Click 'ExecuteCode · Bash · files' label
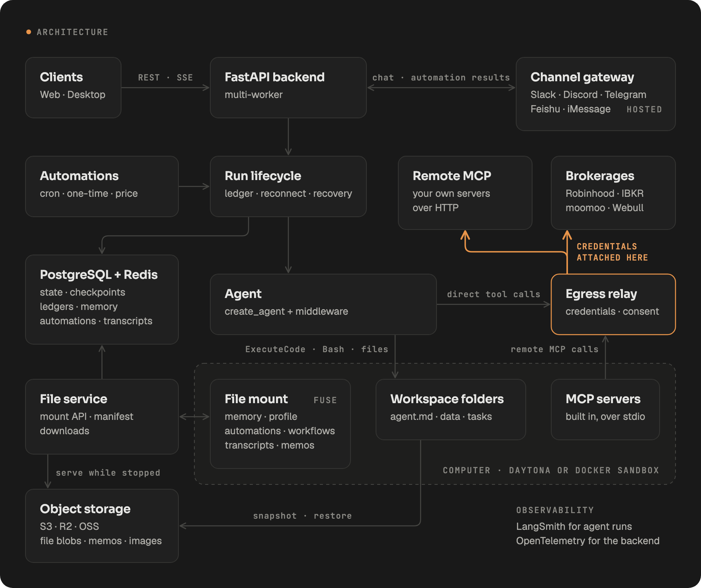Screen dimensions: 701x588 click(317, 349)
